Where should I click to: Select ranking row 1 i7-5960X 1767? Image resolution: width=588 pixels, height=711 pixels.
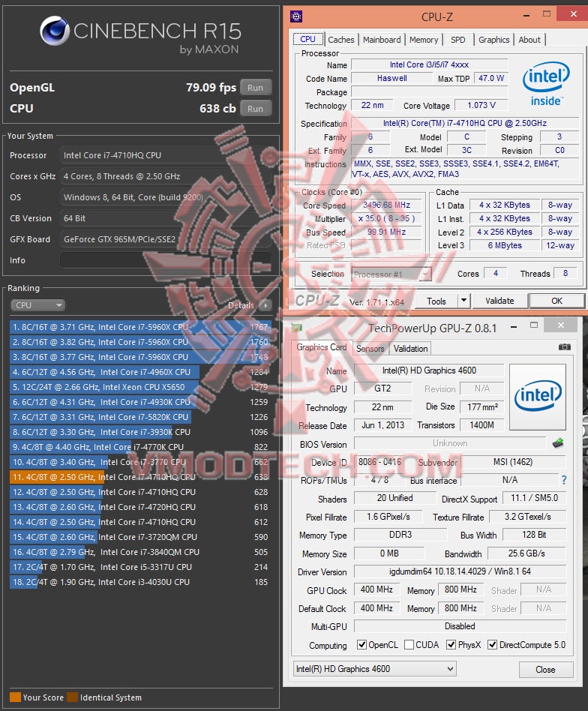coord(140,327)
